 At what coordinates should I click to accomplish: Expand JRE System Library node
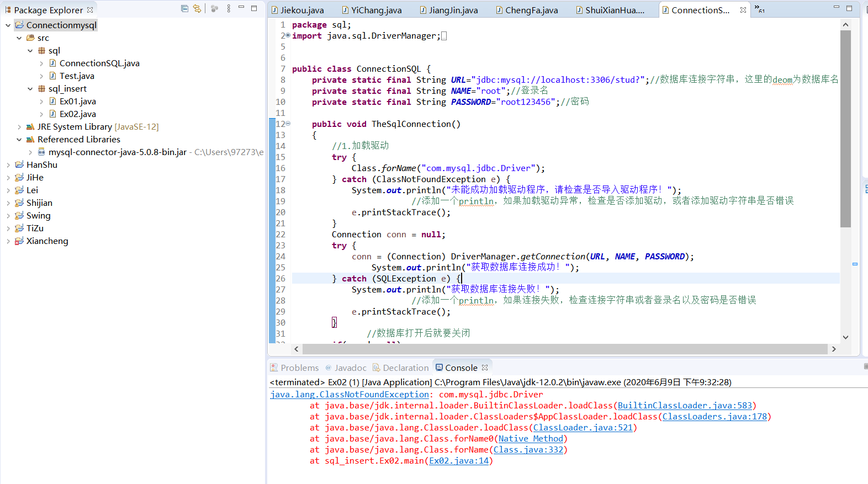[x=19, y=126]
